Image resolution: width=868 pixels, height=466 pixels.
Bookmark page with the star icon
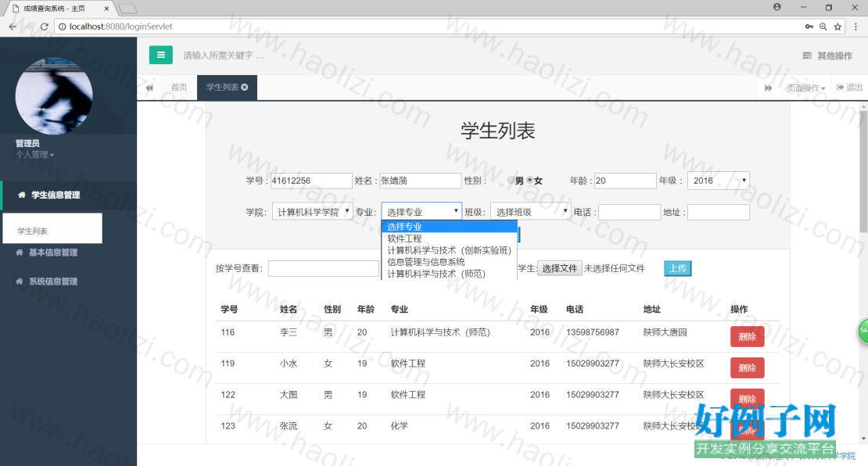(x=838, y=27)
